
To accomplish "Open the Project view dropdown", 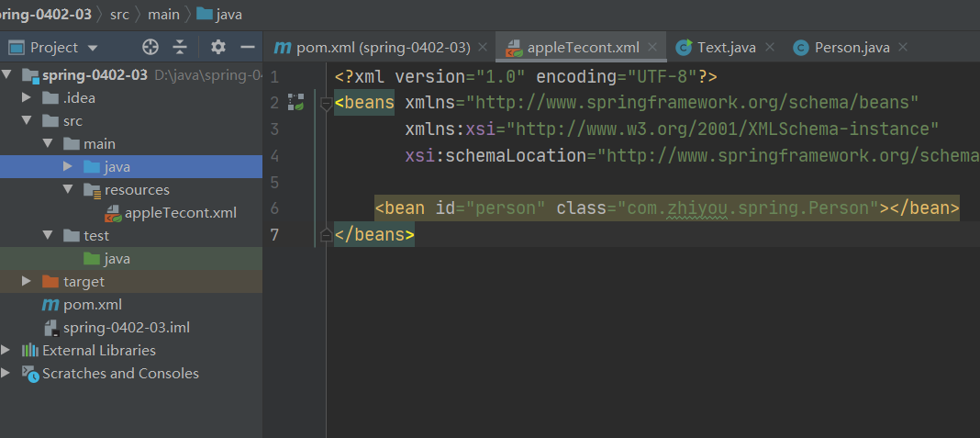I will (x=93, y=48).
